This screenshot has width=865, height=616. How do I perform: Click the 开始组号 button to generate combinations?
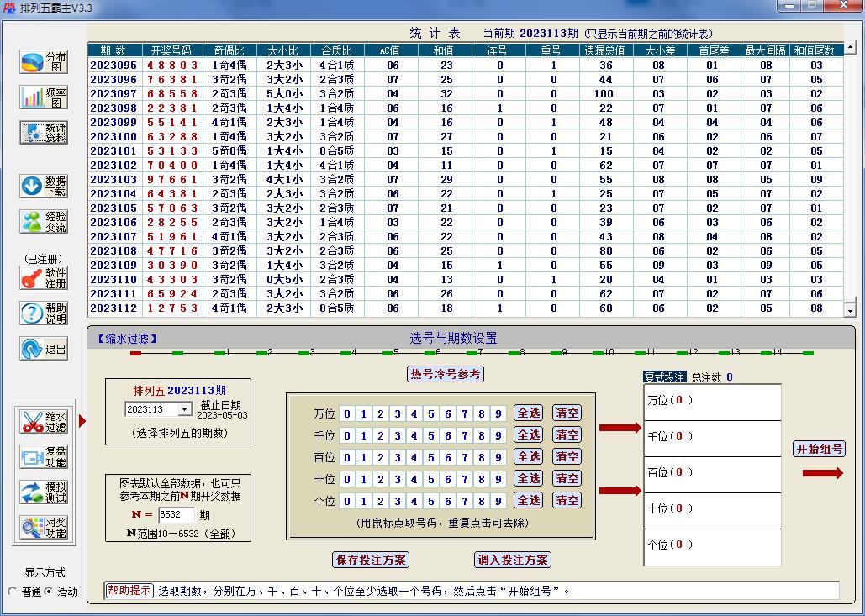click(819, 449)
